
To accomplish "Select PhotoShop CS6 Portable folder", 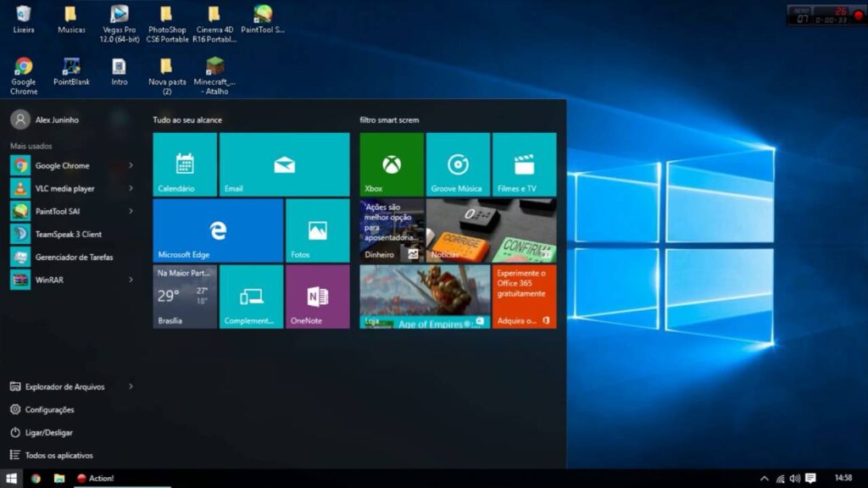I will pyautogui.click(x=167, y=25).
